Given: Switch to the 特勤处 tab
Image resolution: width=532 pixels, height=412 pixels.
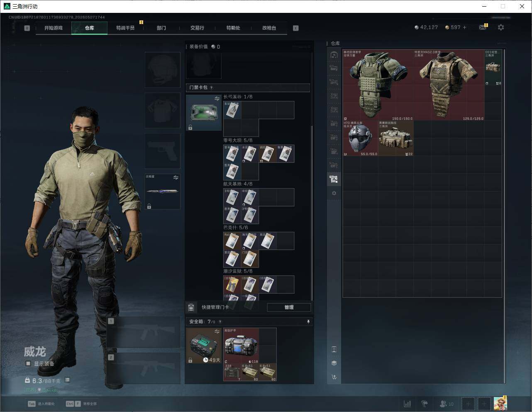Looking at the screenshot, I should [233, 28].
